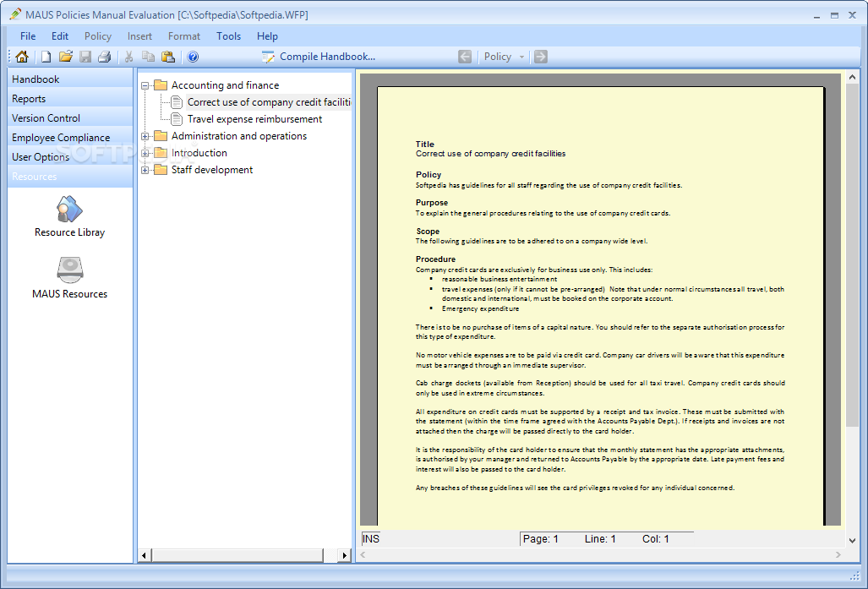Paste from clipboard toolbar icon
The image size is (868, 589).
167,57
